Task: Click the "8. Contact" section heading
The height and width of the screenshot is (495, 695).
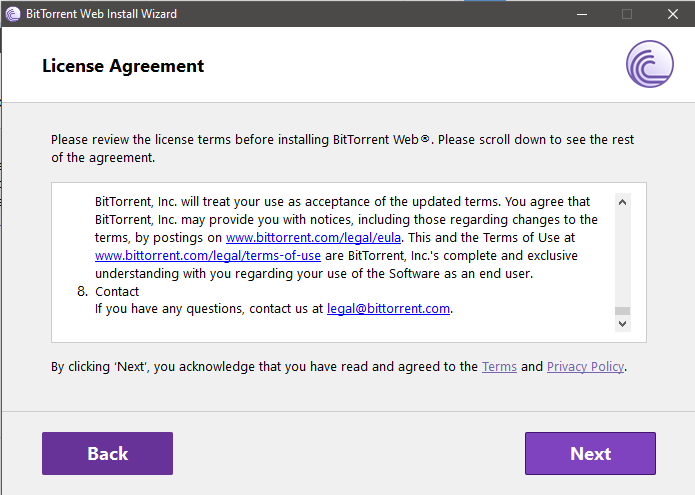Action: coord(108,291)
